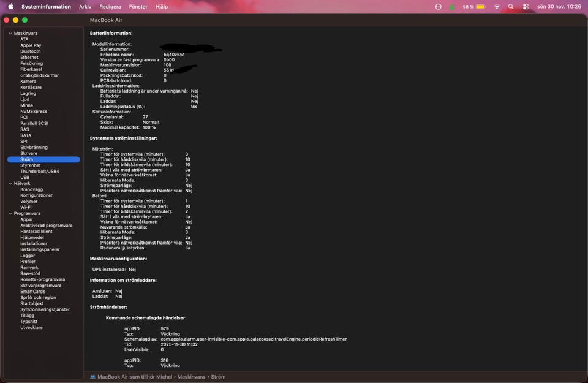Open Control Center icon in menu bar
The image size is (588, 383).
click(x=526, y=6)
